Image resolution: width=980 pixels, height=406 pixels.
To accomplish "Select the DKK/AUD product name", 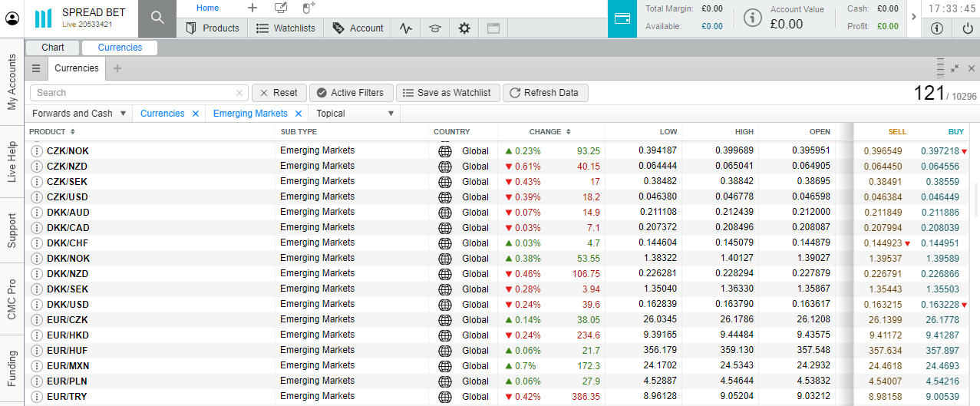I will tap(68, 213).
